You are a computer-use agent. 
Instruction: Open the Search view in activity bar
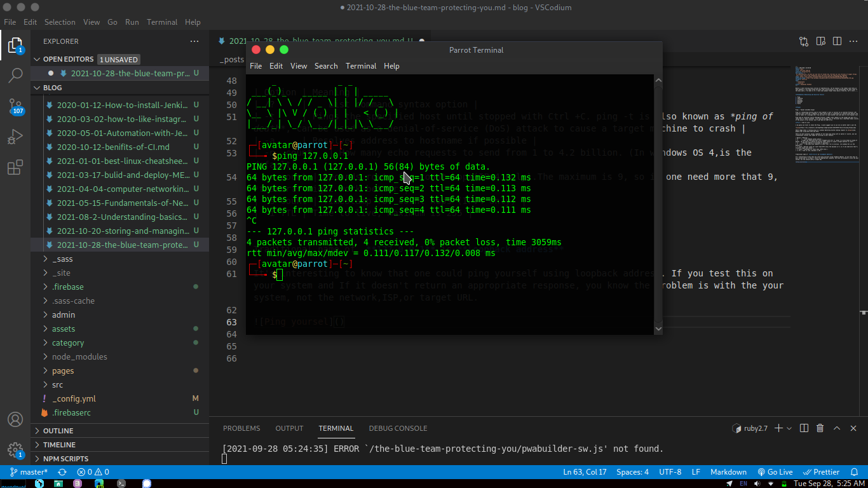click(x=15, y=76)
